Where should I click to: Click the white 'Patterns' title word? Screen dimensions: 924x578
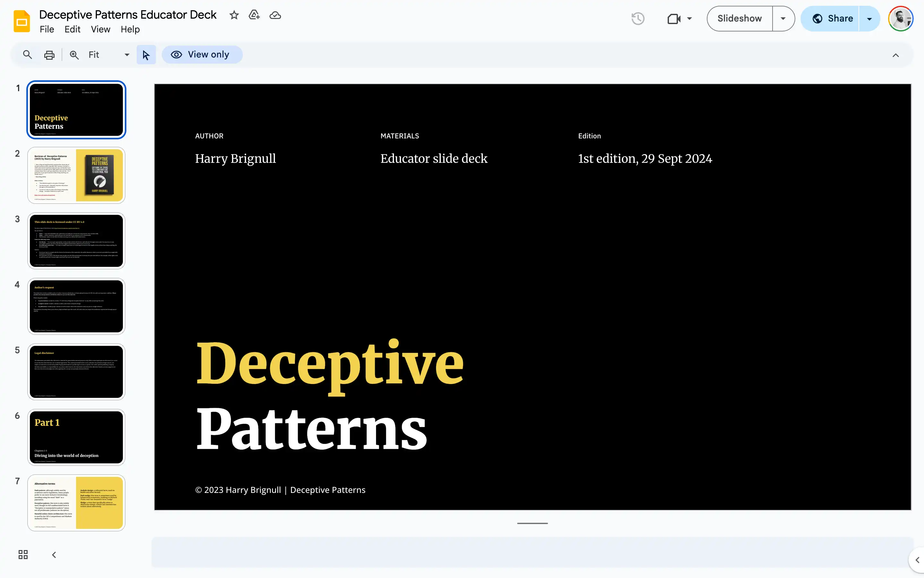(x=312, y=429)
